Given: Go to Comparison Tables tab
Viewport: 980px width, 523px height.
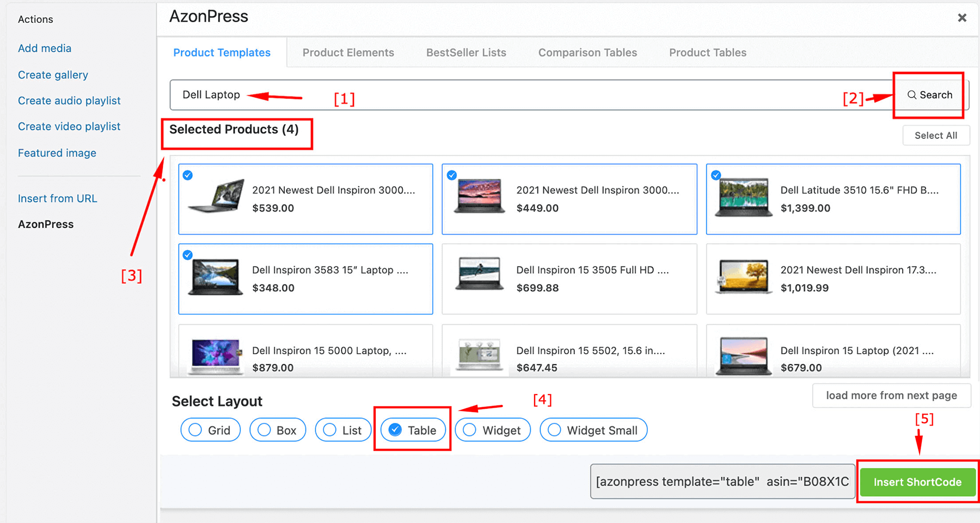Looking at the screenshot, I should coord(587,53).
